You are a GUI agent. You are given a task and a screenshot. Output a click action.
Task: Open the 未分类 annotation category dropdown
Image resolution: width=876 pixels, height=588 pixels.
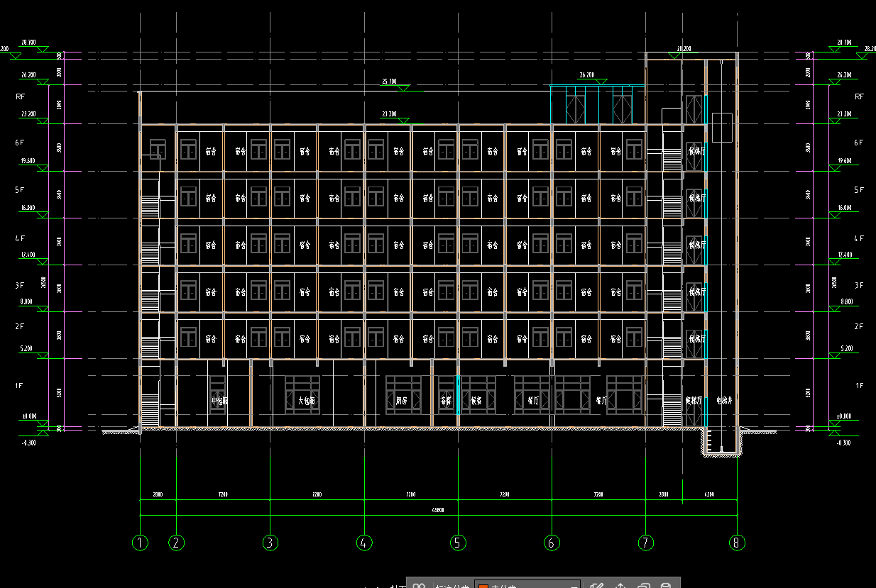pos(574,586)
